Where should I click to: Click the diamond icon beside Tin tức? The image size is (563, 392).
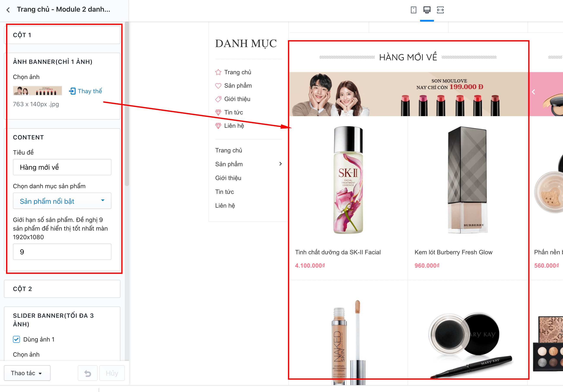coord(218,112)
